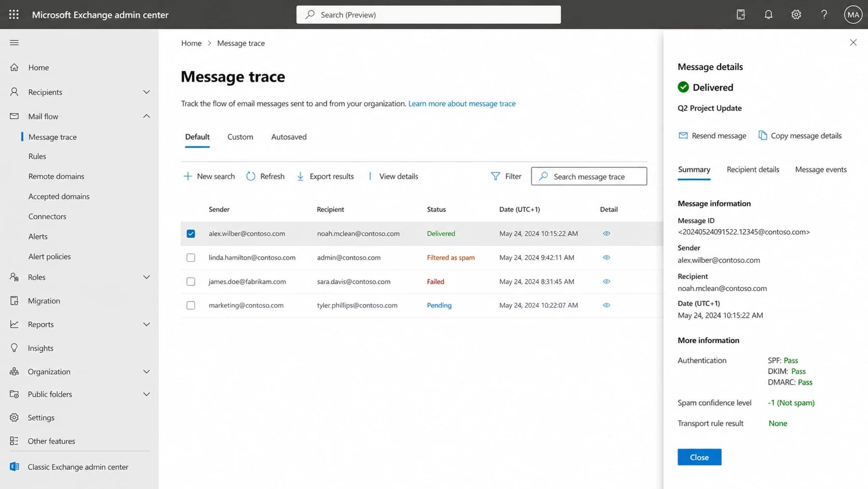Switch to the Custom tab
Screen dimensions: 868x489
(240, 137)
